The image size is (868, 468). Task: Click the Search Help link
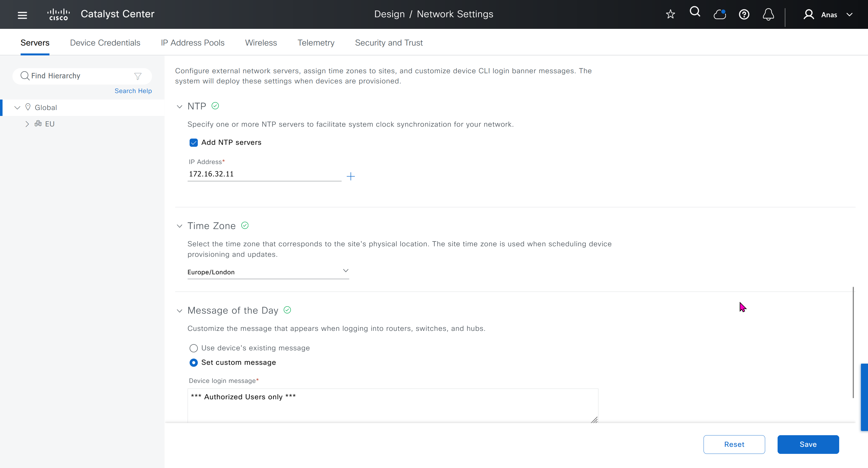[x=133, y=91]
